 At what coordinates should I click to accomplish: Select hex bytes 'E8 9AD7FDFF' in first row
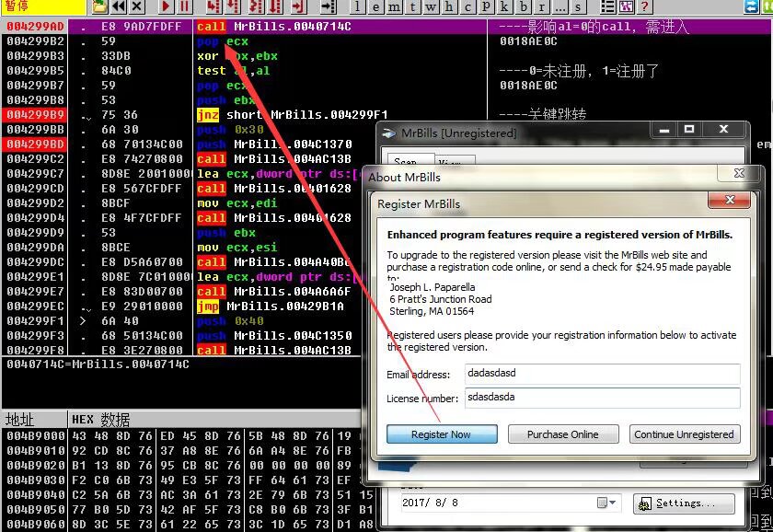pos(142,26)
